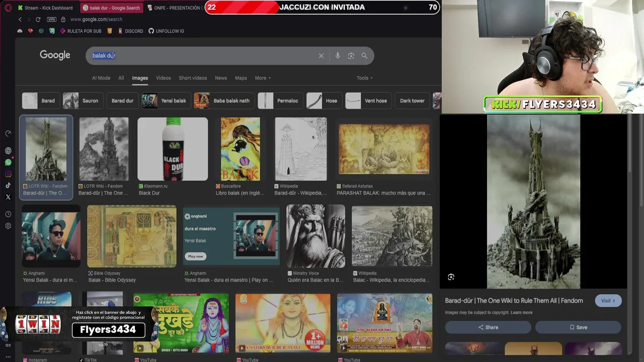This screenshot has height=362, width=644.
Task: Click the large Barad-dûr preview image
Action: pyautogui.click(x=533, y=202)
